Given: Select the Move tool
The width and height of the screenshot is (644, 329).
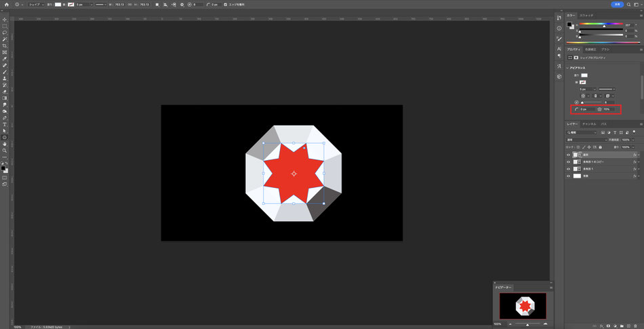Looking at the screenshot, I should pyautogui.click(x=5, y=19).
